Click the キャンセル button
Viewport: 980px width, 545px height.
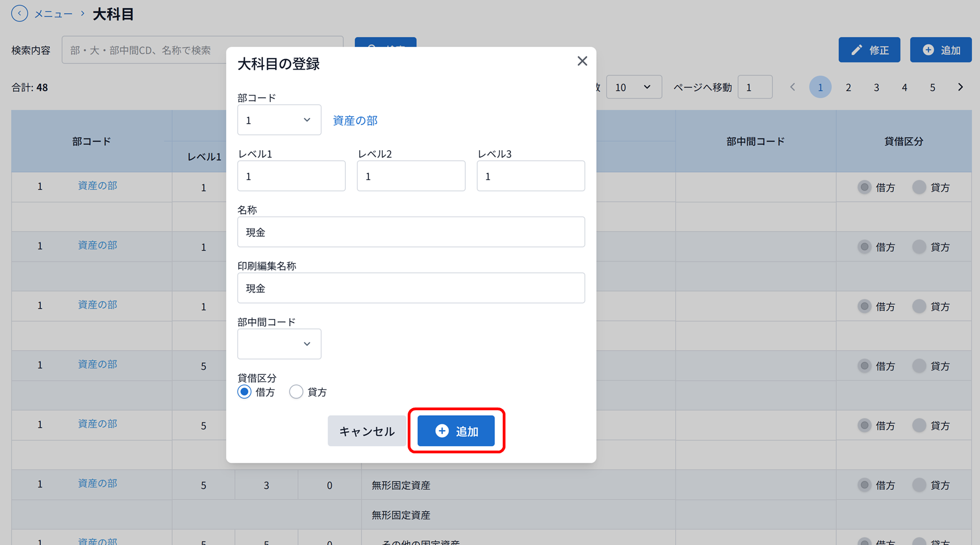point(367,431)
